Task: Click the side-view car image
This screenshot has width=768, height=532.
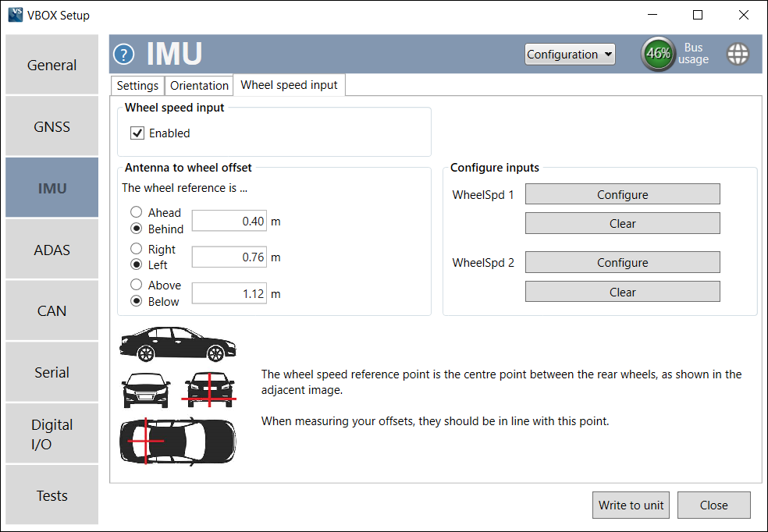Action: pyautogui.click(x=178, y=344)
